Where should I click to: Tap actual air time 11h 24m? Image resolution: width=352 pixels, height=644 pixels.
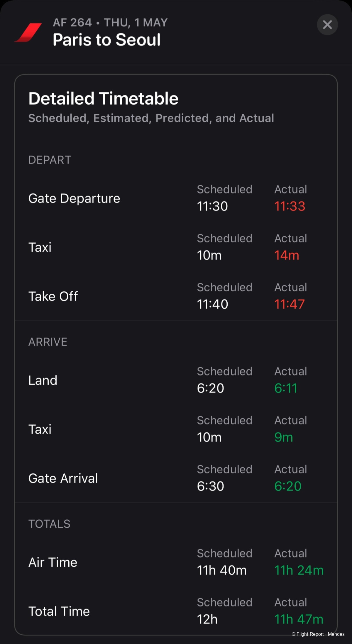tap(299, 570)
